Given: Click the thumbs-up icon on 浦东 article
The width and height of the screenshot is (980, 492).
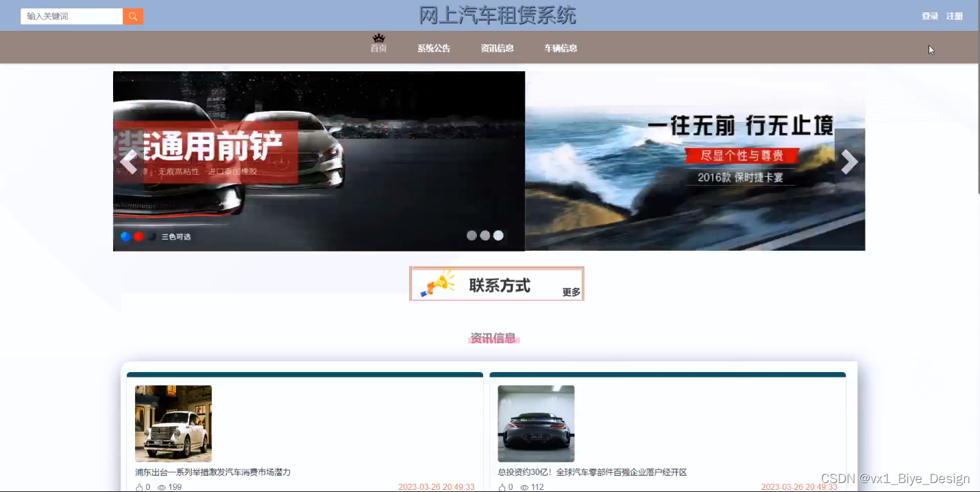Looking at the screenshot, I should (140, 487).
